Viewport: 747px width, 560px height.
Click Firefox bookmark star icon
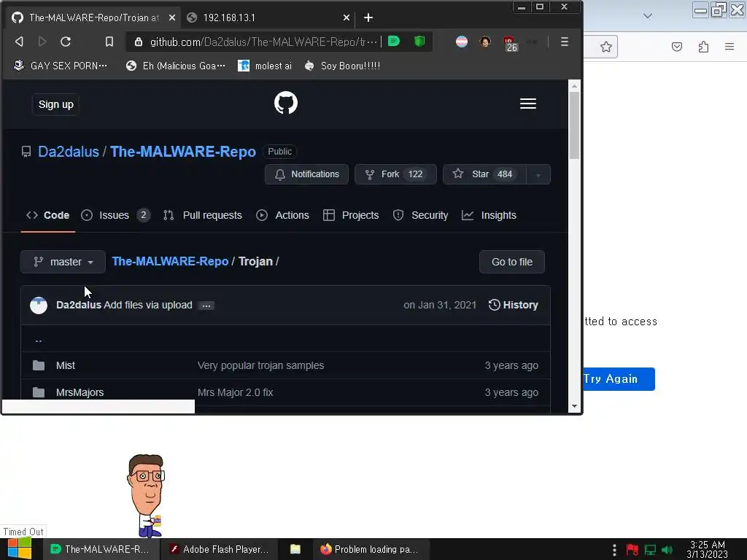605,47
